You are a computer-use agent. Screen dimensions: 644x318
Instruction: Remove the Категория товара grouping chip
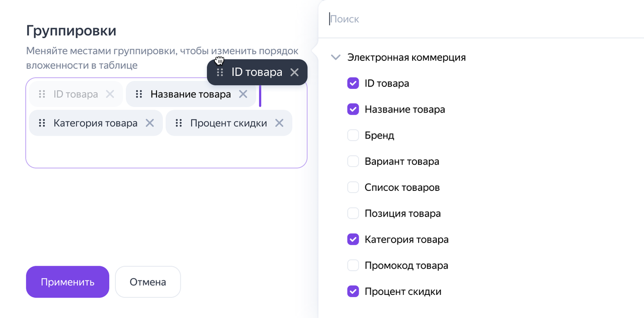point(149,123)
